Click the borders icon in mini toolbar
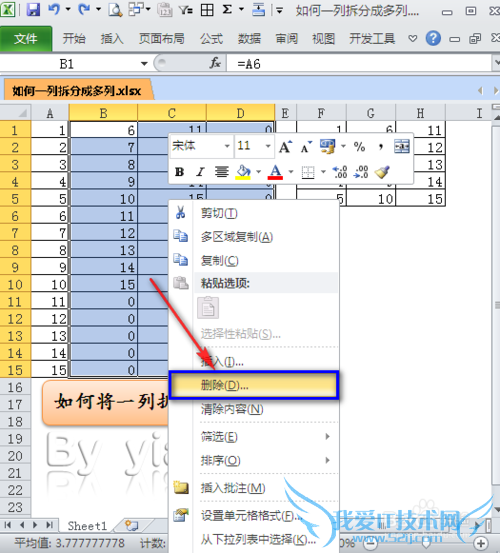Image resolution: width=500 pixels, height=553 pixels. pyautogui.click(x=308, y=172)
